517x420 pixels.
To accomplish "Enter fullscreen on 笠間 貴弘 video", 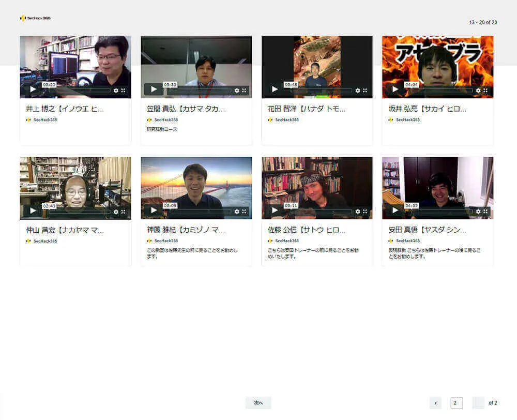I will click(x=244, y=91).
